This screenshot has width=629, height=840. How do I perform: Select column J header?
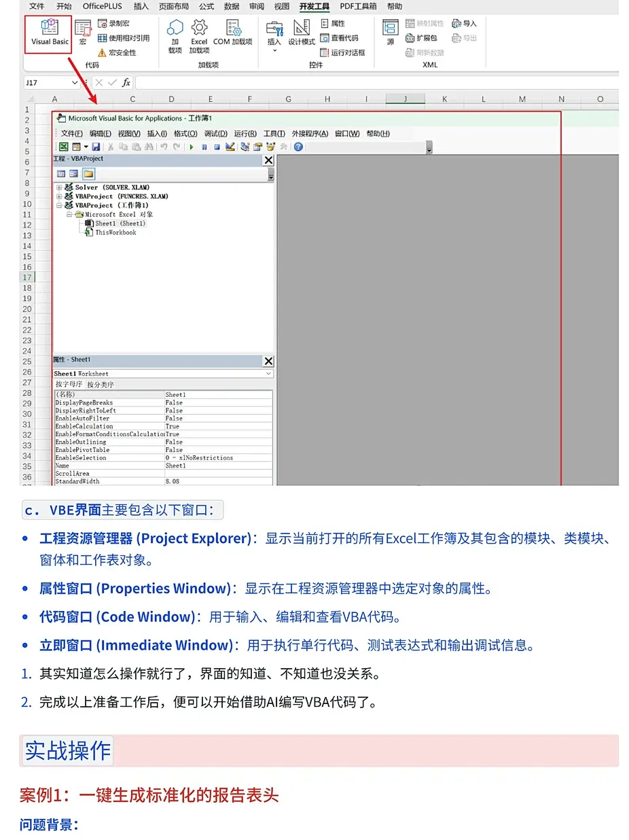(406, 99)
